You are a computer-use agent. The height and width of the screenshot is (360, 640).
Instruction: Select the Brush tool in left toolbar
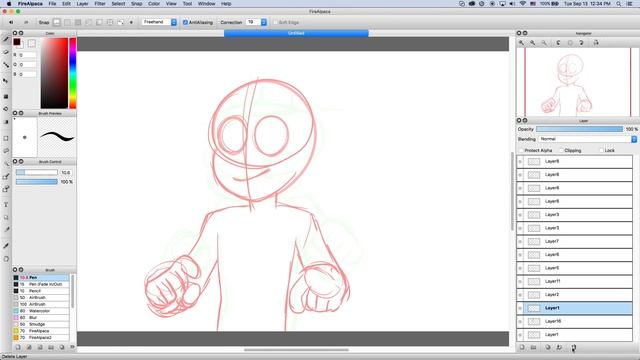pyautogui.click(x=6, y=40)
